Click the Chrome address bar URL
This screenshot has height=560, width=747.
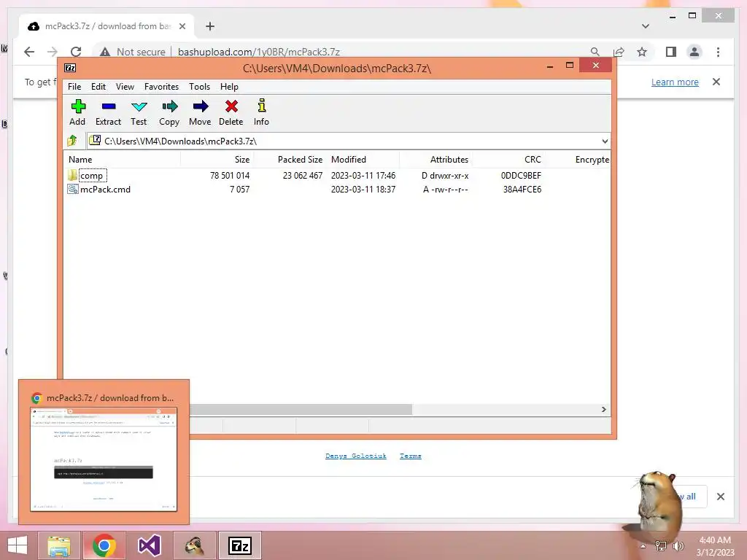(x=259, y=52)
